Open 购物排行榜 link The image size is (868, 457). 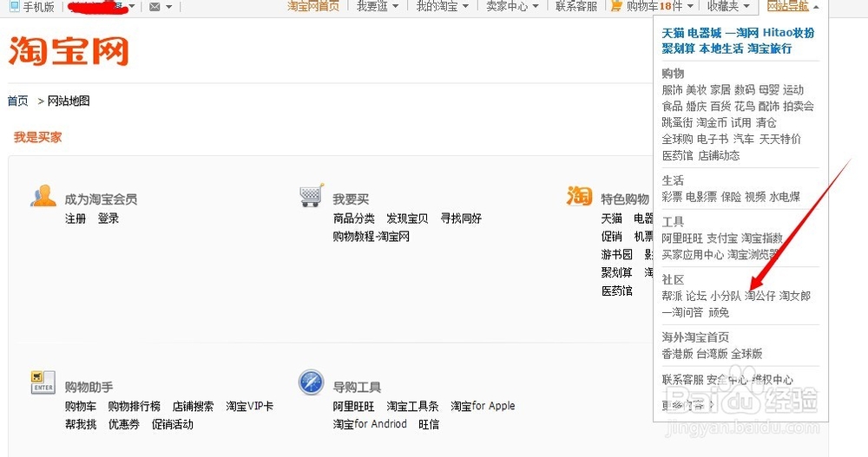click(x=134, y=406)
